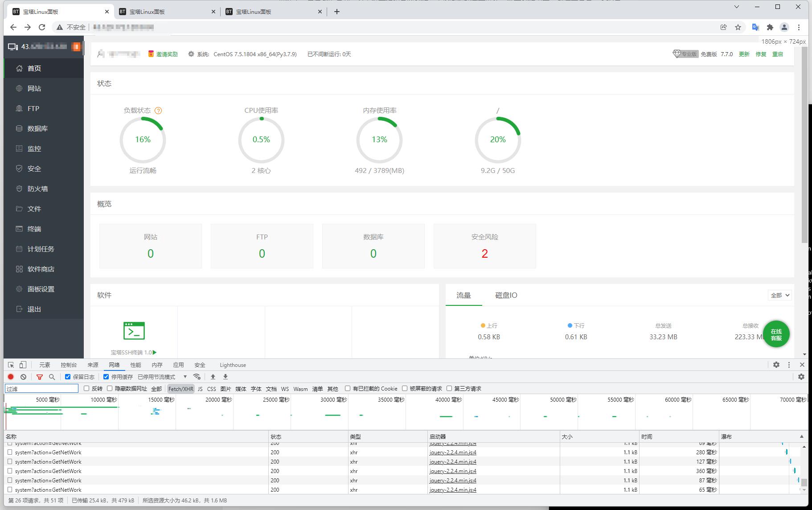Select the JS filter type
The image size is (812, 510).
200,389
